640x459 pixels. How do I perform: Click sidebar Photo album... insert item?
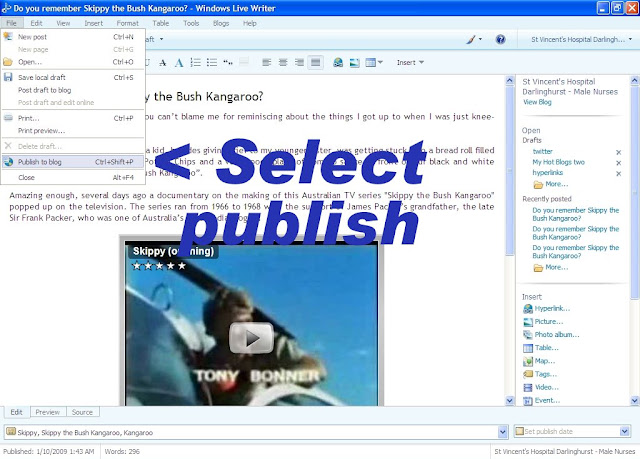tap(551, 335)
